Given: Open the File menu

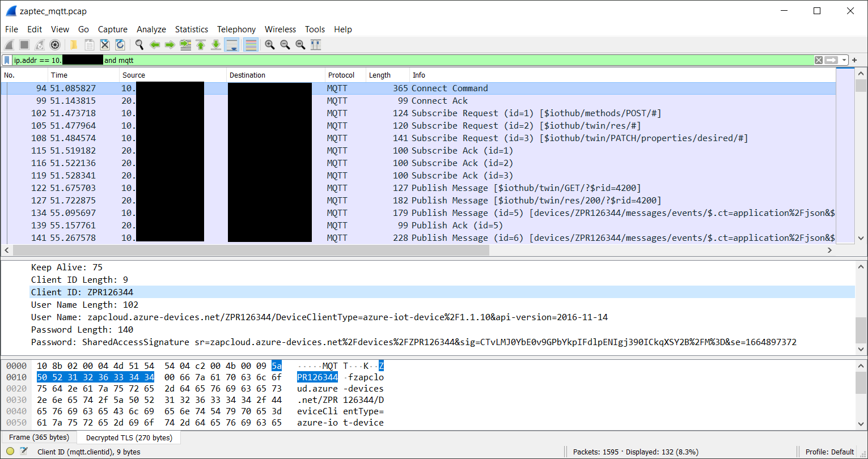Looking at the screenshot, I should click(11, 29).
